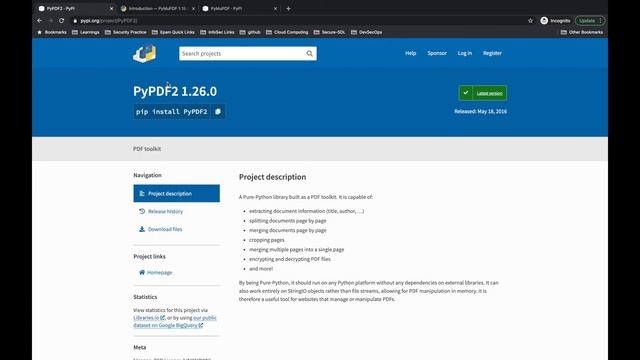Open the Chrome menu three dots
This screenshot has width=640, height=360.
600,20
